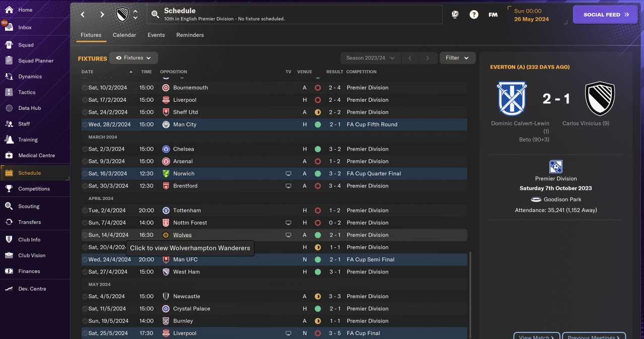Click the up chevron beside club crest

tap(135, 11)
